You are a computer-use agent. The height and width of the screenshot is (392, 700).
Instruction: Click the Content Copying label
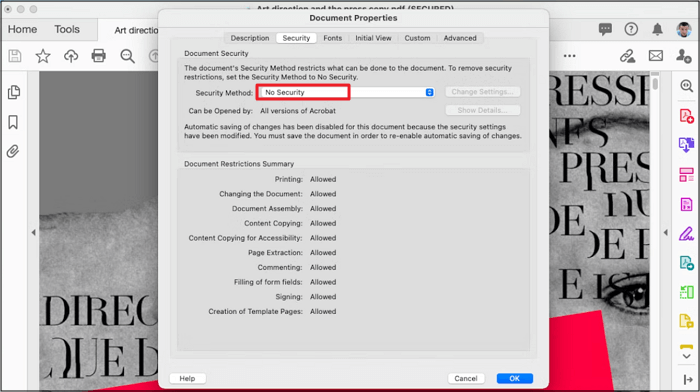coord(273,223)
